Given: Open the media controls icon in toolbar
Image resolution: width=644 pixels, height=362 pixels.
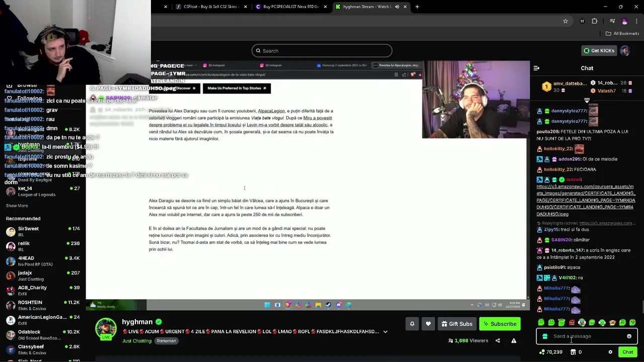Looking at the screenshot, I should [x=612, y=21].
